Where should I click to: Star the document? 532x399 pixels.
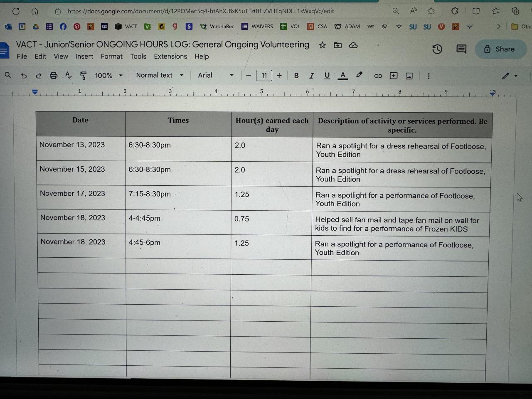(x=322, y=45)
